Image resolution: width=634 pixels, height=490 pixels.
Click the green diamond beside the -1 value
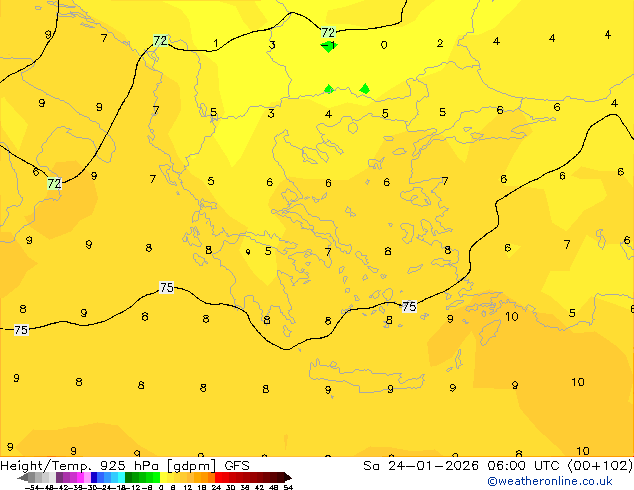click(x=329, y=47)
